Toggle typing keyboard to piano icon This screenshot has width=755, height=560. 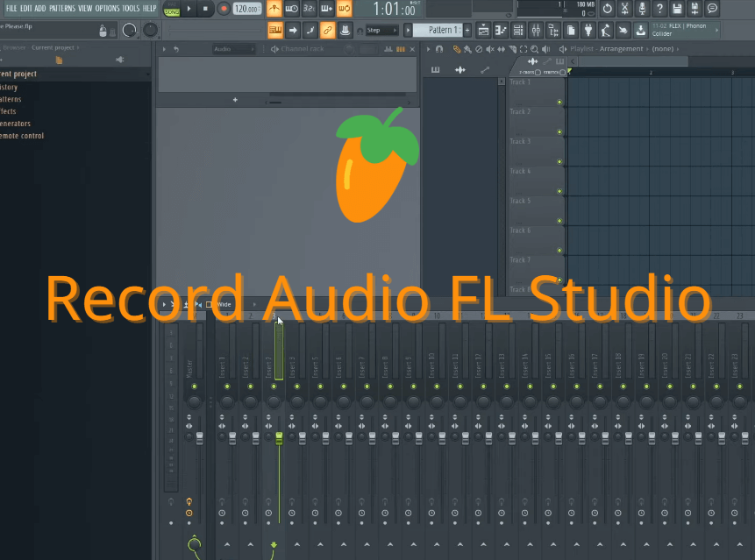(x=275, y=31)
